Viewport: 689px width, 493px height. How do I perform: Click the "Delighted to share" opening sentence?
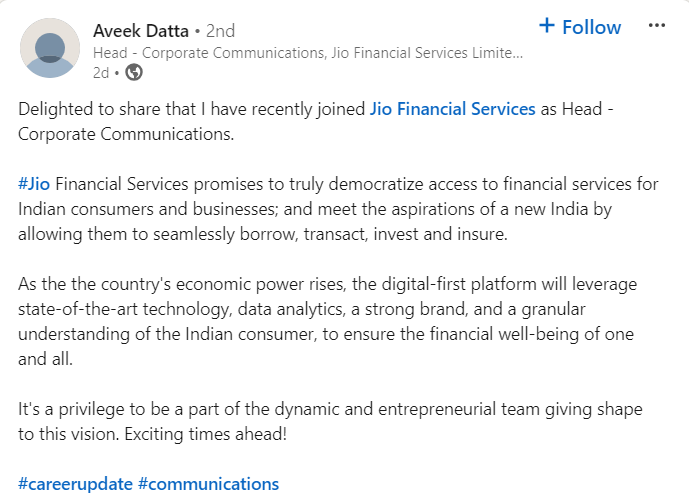(x=190, y=109)
